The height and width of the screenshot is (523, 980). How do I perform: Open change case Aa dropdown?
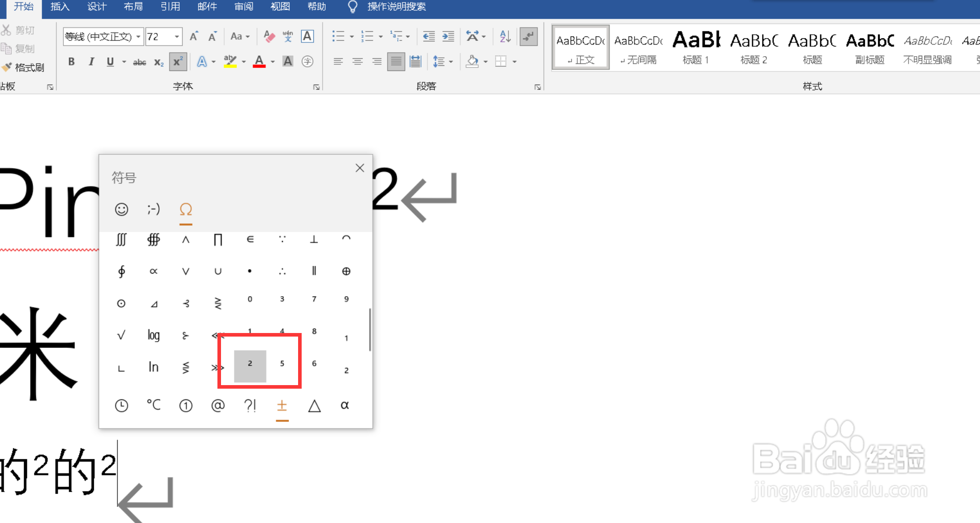240,36
